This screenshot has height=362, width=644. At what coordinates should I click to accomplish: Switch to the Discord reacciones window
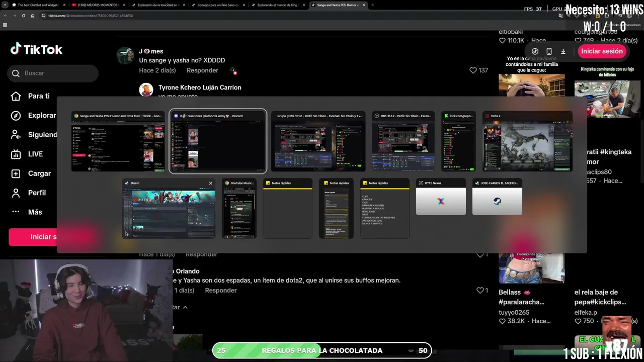(x=218, y=141)
